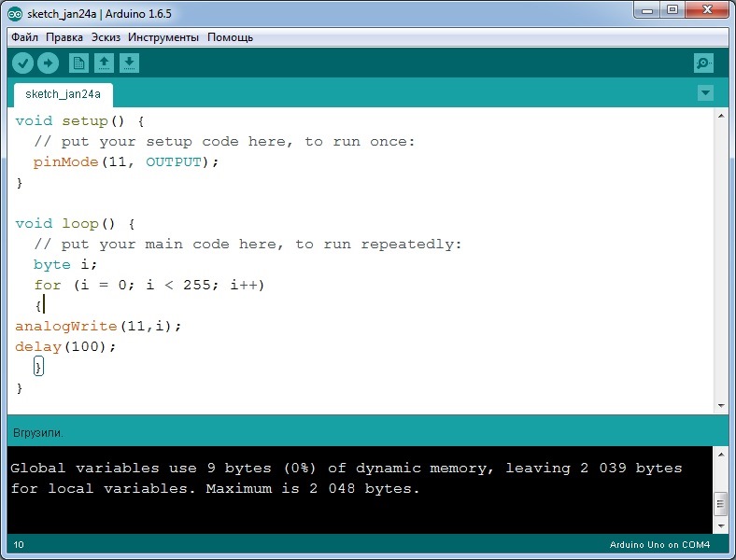Grab the console scrollbar thumb
This screenshot has width=736, height=560.
[x=721, y=504]
